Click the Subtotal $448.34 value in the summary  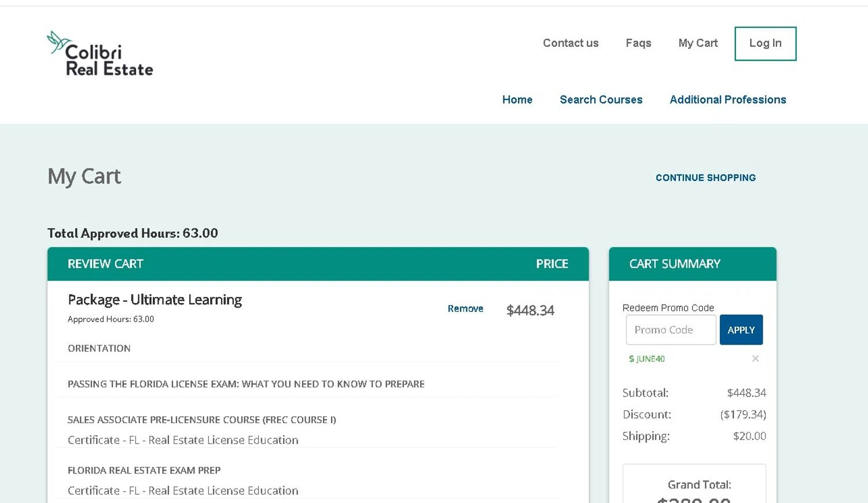point(746,393)
